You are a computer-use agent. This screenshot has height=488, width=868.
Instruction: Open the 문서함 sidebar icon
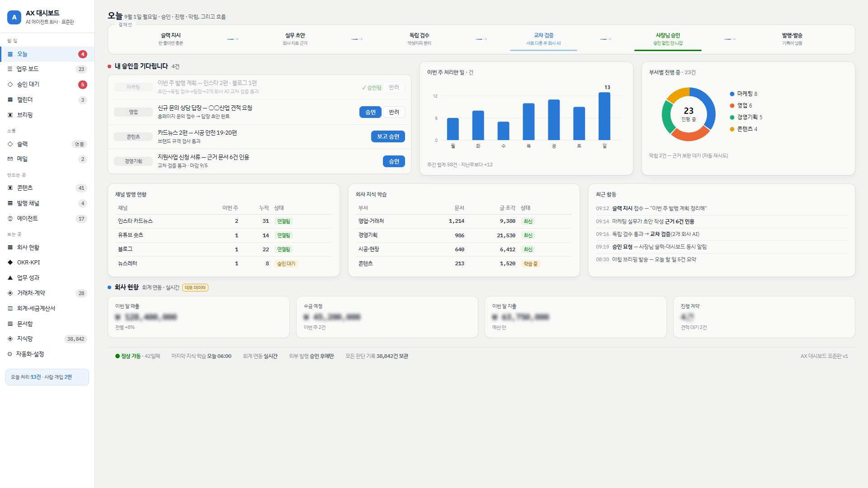pos(10,324)
